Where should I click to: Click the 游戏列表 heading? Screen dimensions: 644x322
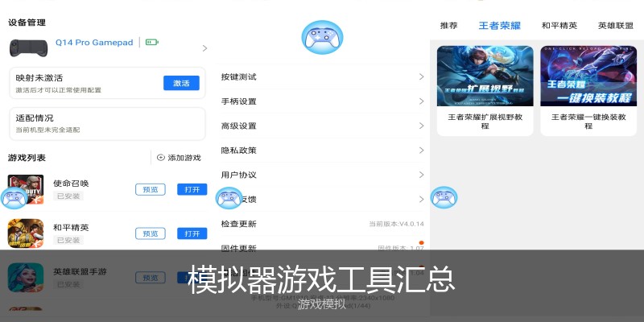(x=27, y=158)
